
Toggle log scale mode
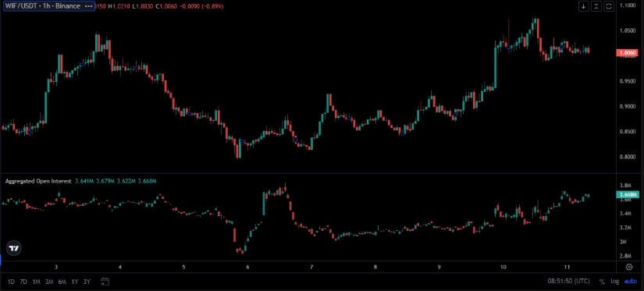[615, 282]
